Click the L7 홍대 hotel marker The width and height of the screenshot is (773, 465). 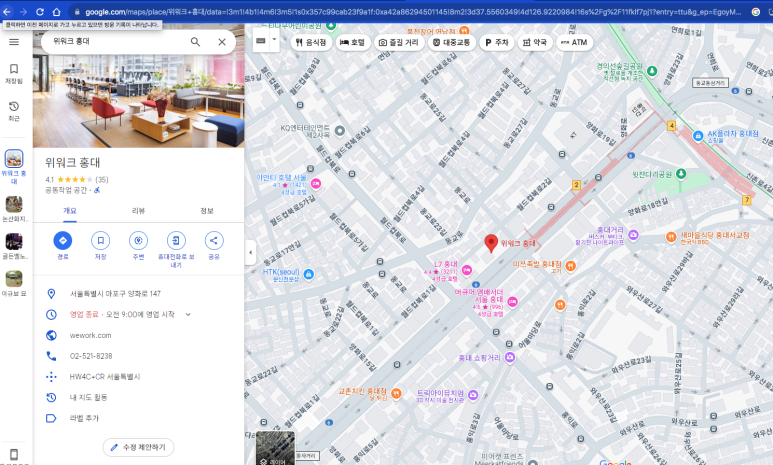[x=466, y=270]
